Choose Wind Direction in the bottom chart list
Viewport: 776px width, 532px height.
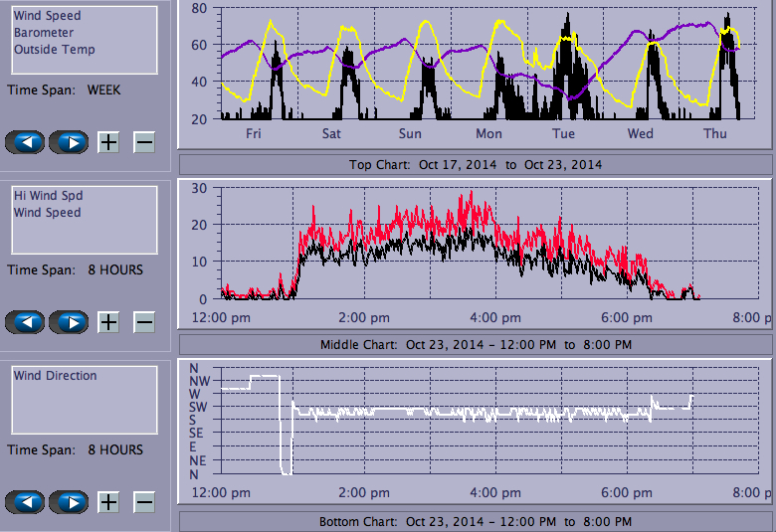pos(55,376)
